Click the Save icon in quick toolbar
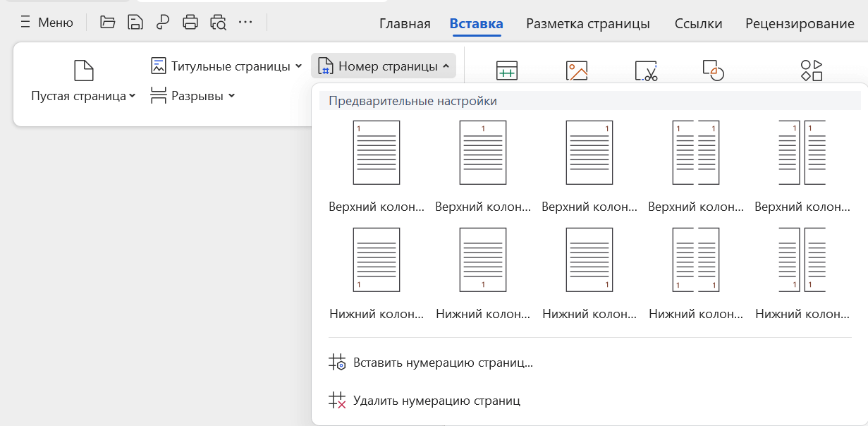Viewport: 868px width, 426px height. [x=135, y=23]
